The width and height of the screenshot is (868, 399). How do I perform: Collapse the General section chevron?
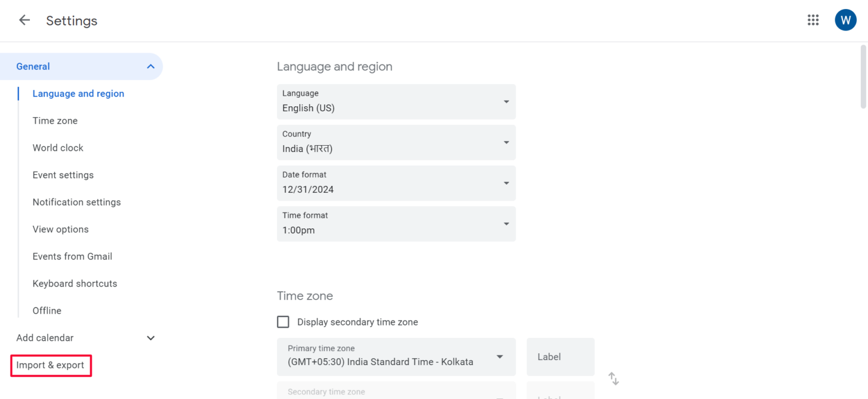pos(150,67)
